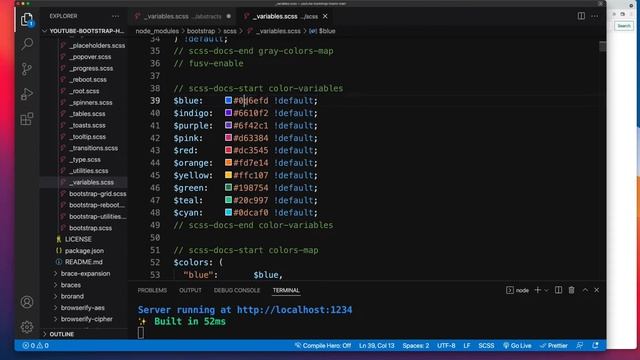Screen dimensions: 640x360
Task: Open the Explorer view in activity bar
Action: click(27, 20)
